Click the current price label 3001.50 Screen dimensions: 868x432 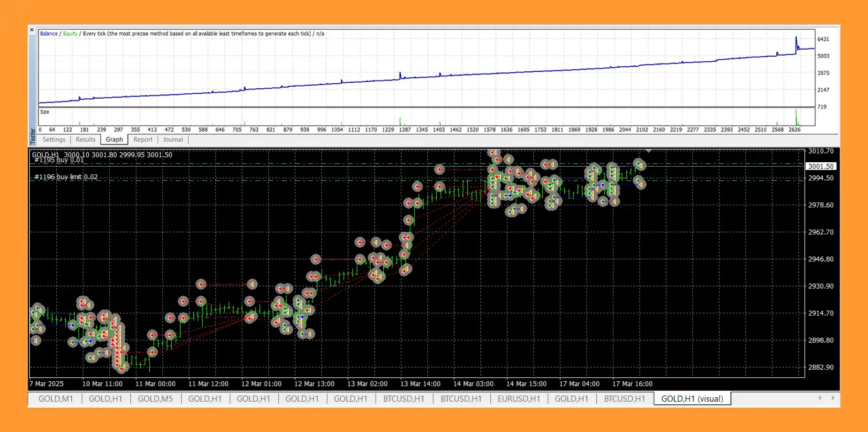(x=821, y=166)
